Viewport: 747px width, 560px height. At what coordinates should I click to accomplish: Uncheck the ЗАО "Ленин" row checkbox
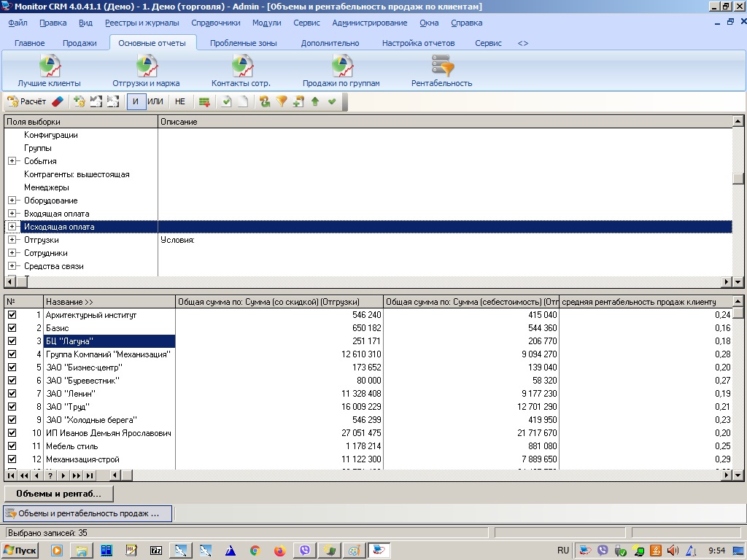12,393
